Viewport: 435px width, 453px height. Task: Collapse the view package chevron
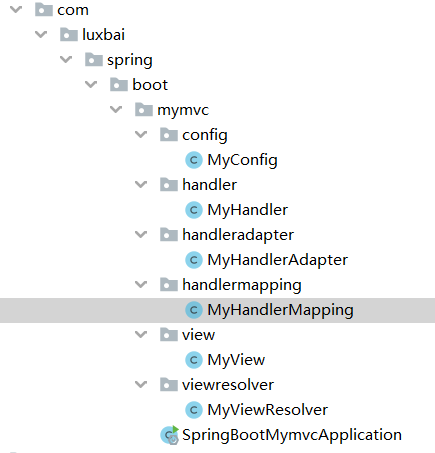click(x=141, y=334)
